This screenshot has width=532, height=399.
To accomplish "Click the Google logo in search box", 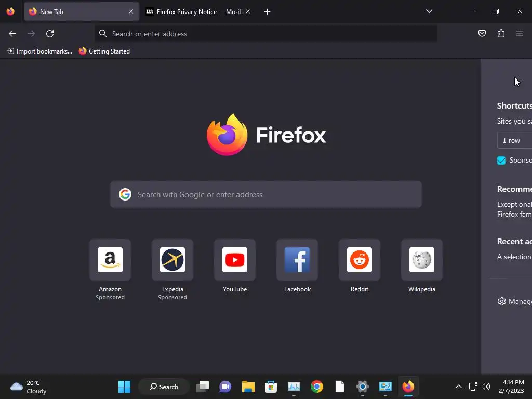I will 125,194.
